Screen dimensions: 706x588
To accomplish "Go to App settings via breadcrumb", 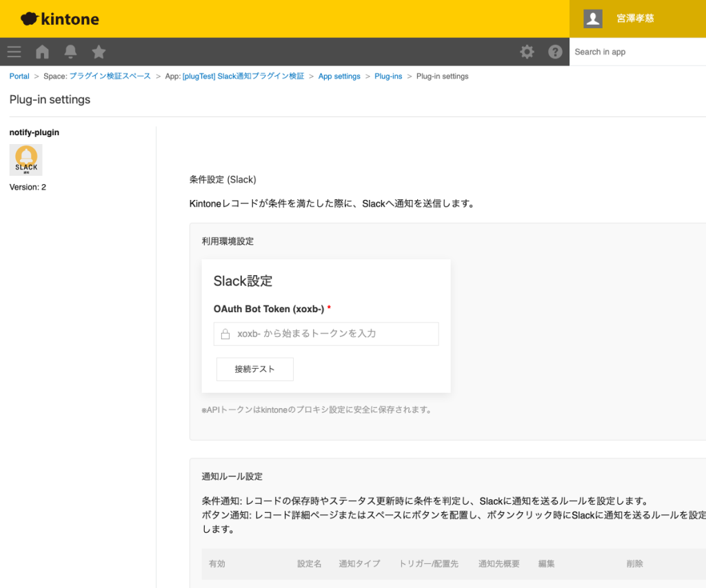I will tap(339, 76).
